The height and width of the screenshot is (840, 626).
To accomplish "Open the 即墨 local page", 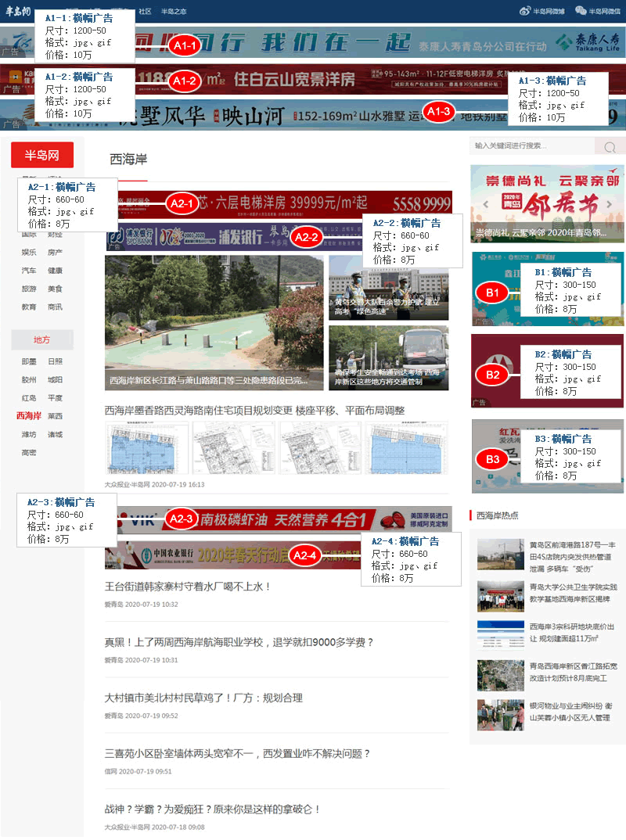I will pos(29,361).
